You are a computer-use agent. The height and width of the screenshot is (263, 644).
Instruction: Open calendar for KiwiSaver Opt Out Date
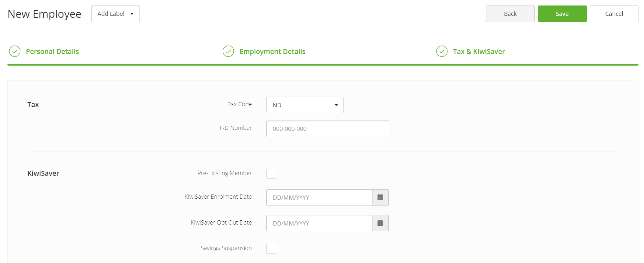pos(380,223)
